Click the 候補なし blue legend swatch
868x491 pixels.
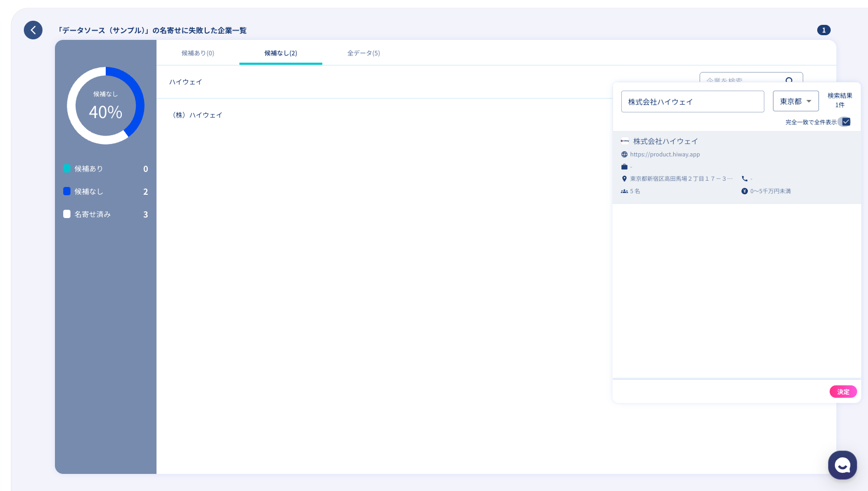67,191
